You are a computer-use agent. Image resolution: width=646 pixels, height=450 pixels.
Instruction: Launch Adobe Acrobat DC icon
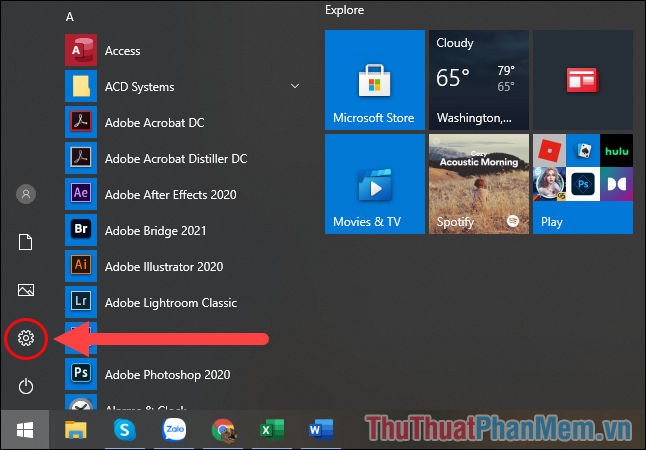[81, 122]
